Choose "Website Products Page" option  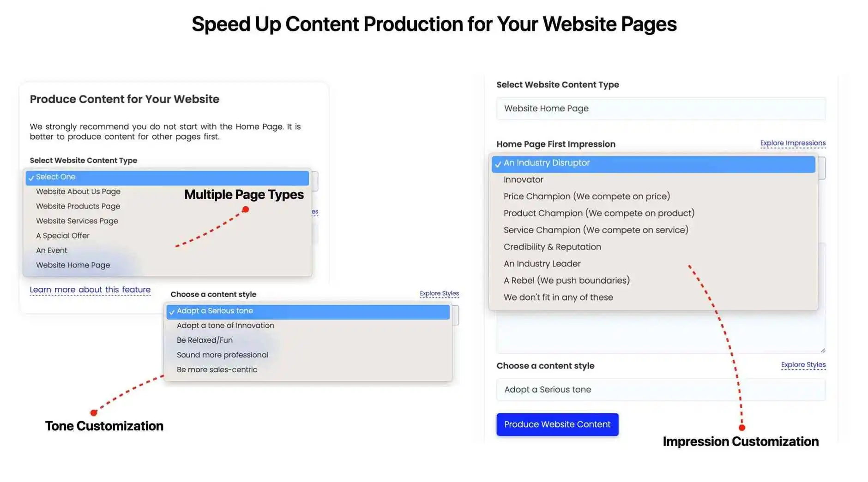(78, 206)
